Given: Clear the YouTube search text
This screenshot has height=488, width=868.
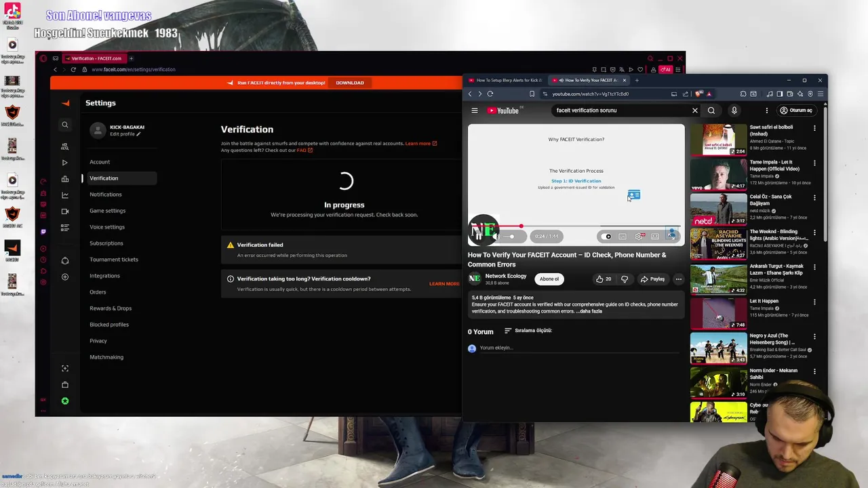Looking at the screenshot, I should pos(694,110).
